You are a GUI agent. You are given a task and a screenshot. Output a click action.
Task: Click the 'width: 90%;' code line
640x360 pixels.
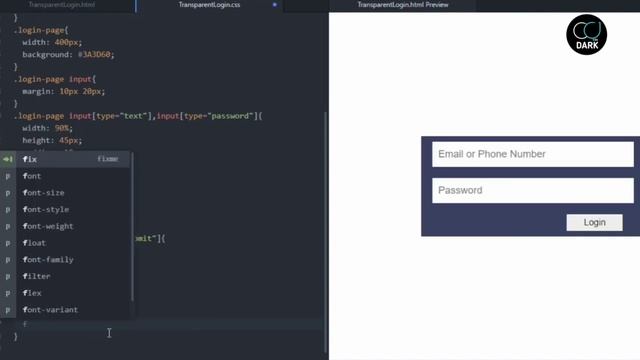point(47,128)
